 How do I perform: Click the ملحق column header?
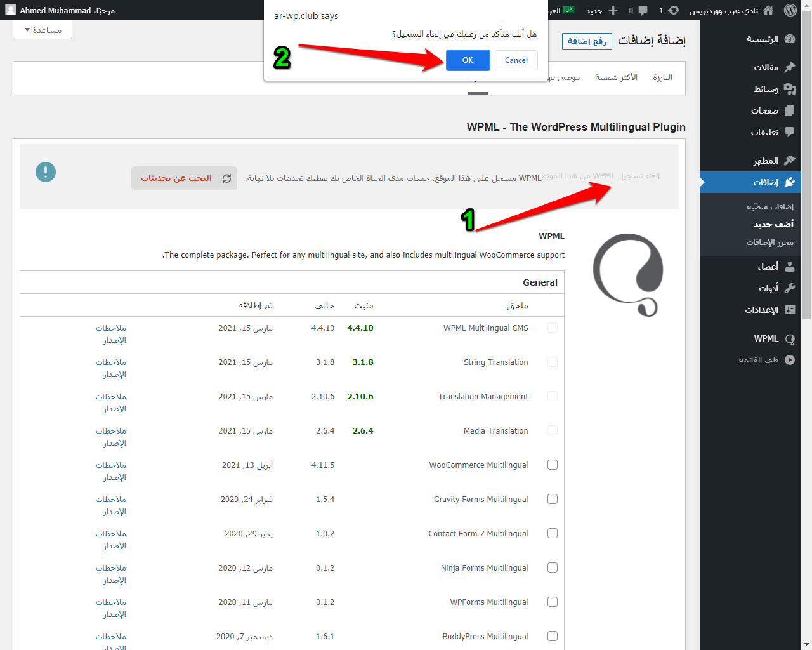click(x=518, y=305)
